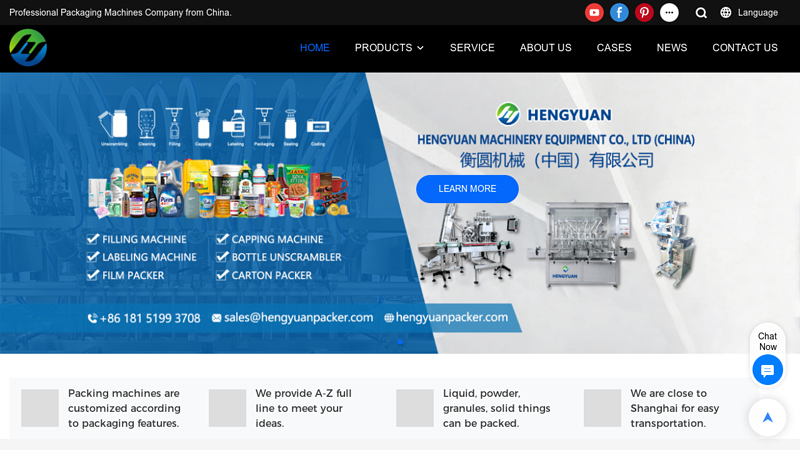
Task: Click the hengyuanpacker.com website link
Action: [x=452, y=317]
